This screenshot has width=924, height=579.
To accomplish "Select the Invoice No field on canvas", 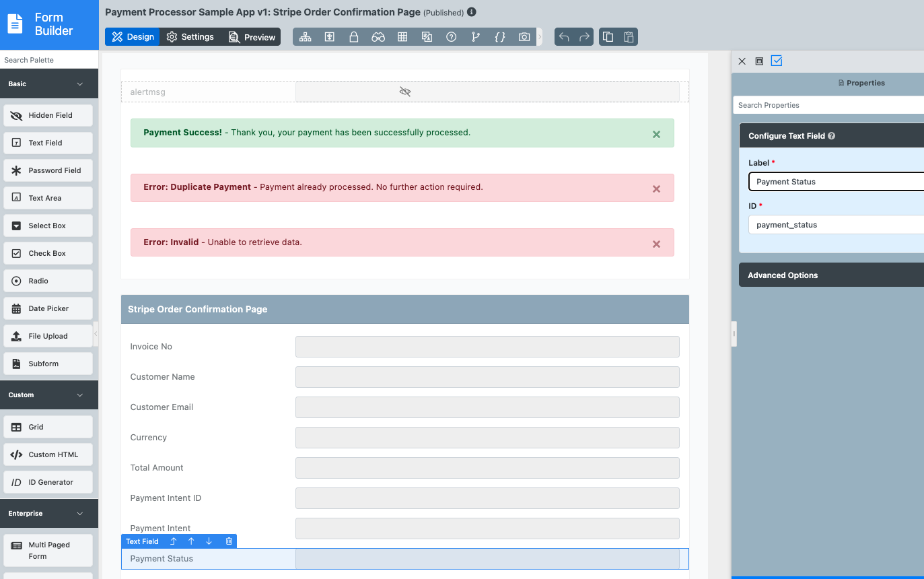I will pyautogui.click(x=405, y=347).
